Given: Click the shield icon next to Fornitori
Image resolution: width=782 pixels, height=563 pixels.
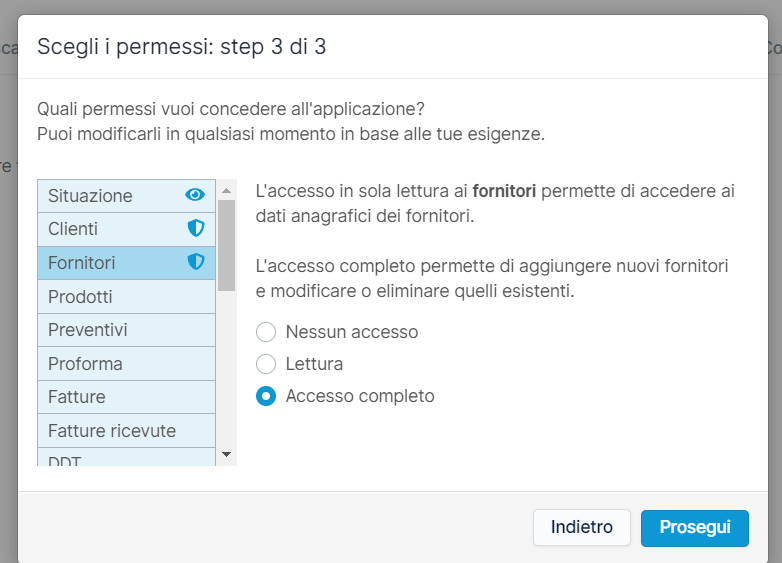Looking at the screenshot, I should 196,262.
